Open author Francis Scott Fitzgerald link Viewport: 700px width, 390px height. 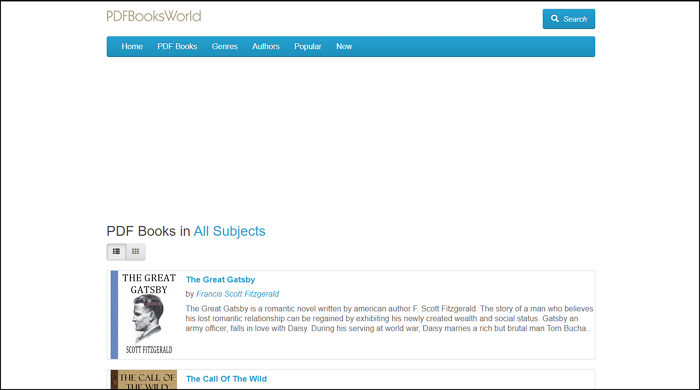pos(238,294)
